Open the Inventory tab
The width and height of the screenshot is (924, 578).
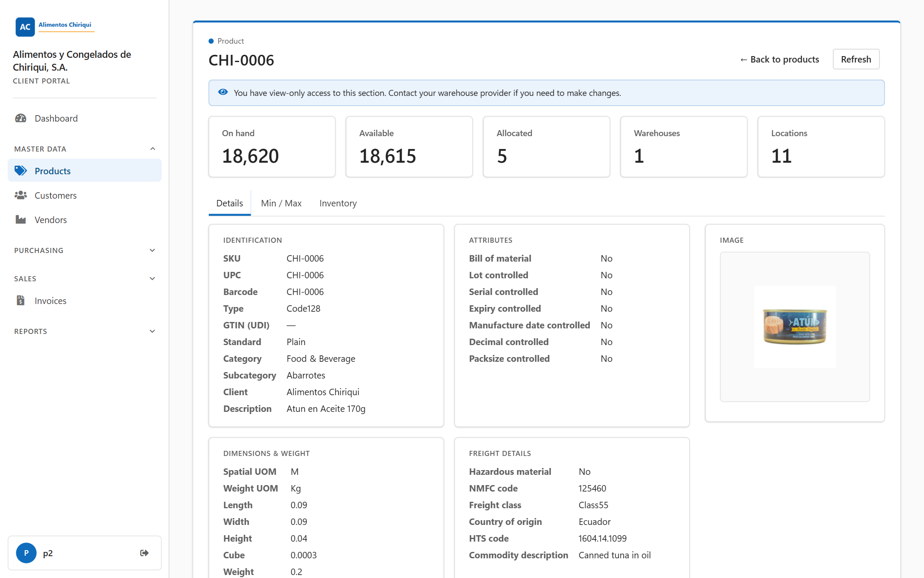(x=338, y=203)
